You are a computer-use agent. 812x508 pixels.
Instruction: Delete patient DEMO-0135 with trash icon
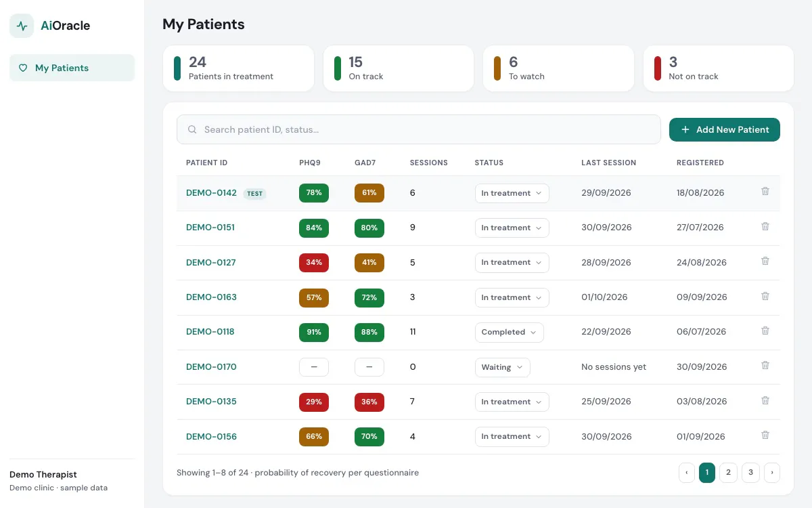[765, 400]
